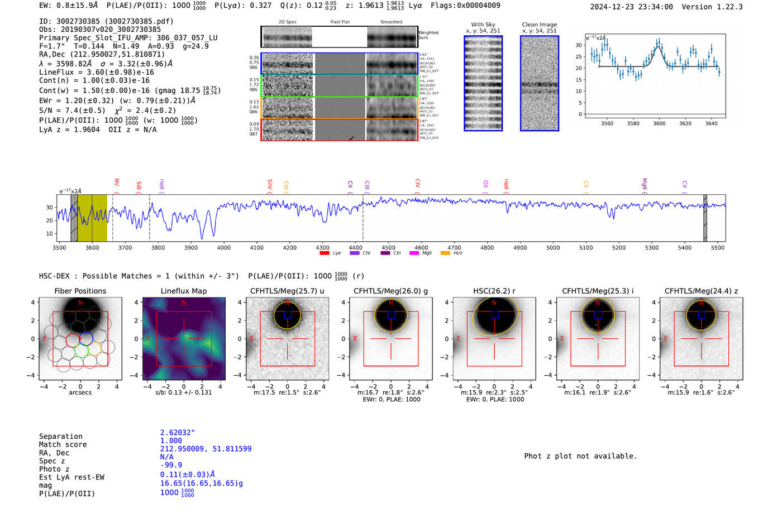This screenshot has width=782, height=532.
Task: Click the SiII line marker label
Action: pyautogui.click(x=139, y=186)
